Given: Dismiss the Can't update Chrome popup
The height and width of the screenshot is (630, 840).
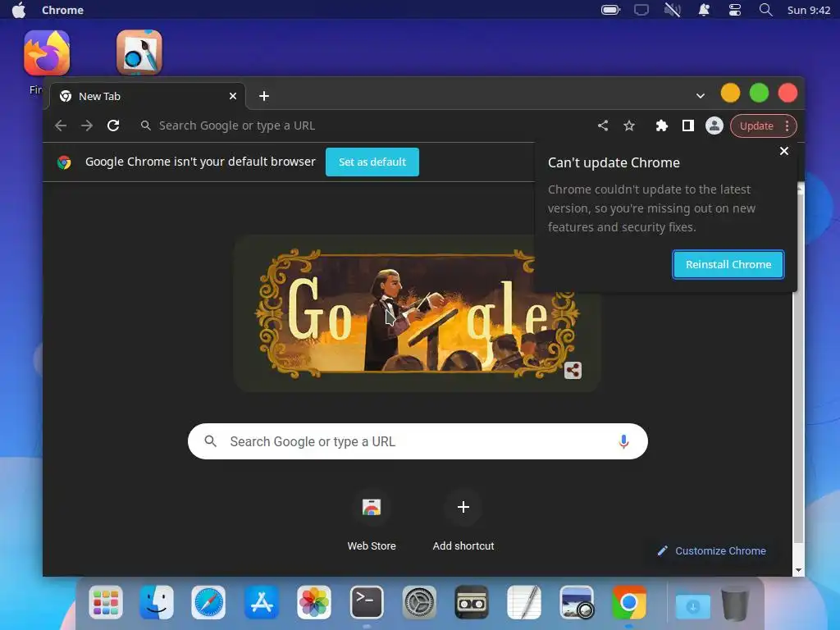Looking at the screenshot, I should coord(784,151).
